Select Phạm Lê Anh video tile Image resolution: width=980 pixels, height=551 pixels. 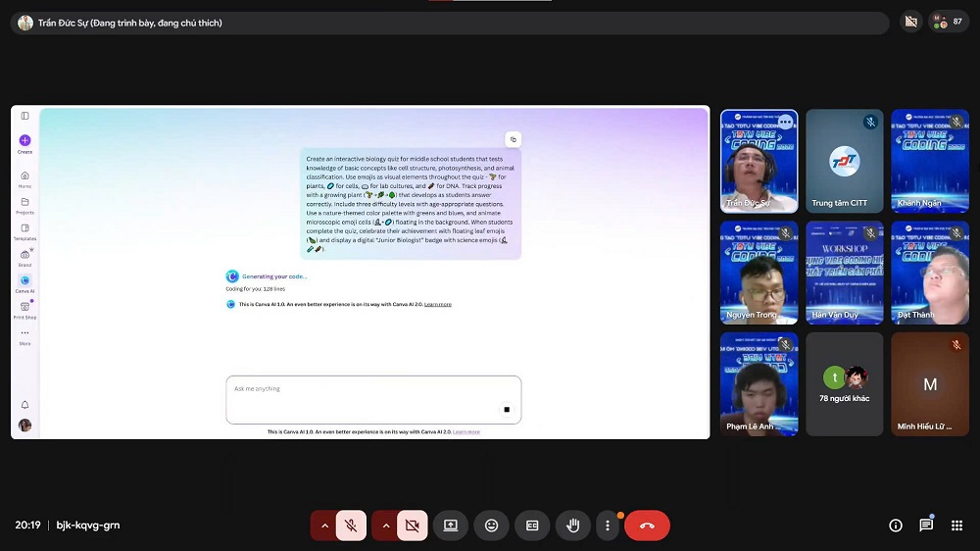(x=759, y=384)
